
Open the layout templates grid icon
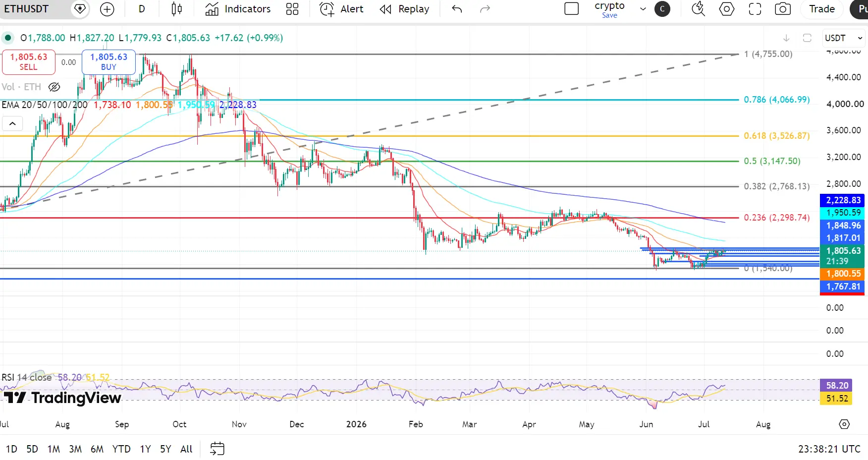pyautogui.click(x=292, y=9)
